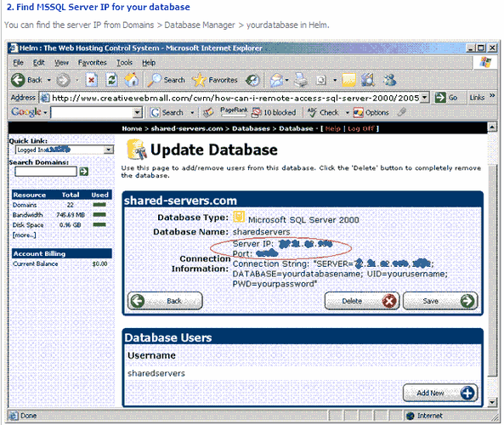
Task: Click the Google toolbar news icon
Action: 208,112
